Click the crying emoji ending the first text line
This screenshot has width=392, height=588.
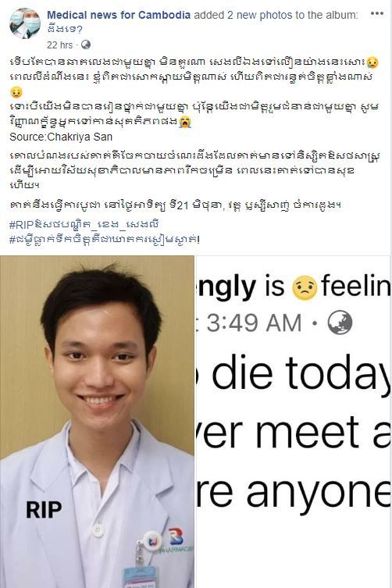(373, 62)
